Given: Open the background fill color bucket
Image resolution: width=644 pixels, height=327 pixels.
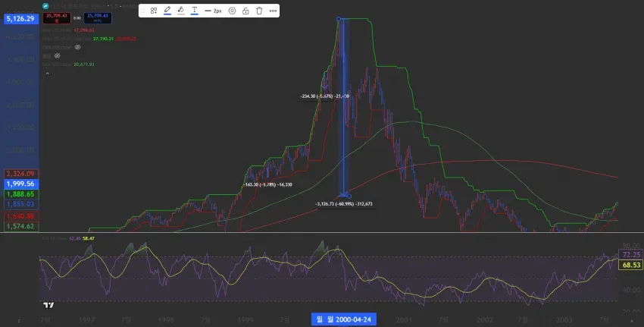Looking at the screenshot, I should (181, 11).
